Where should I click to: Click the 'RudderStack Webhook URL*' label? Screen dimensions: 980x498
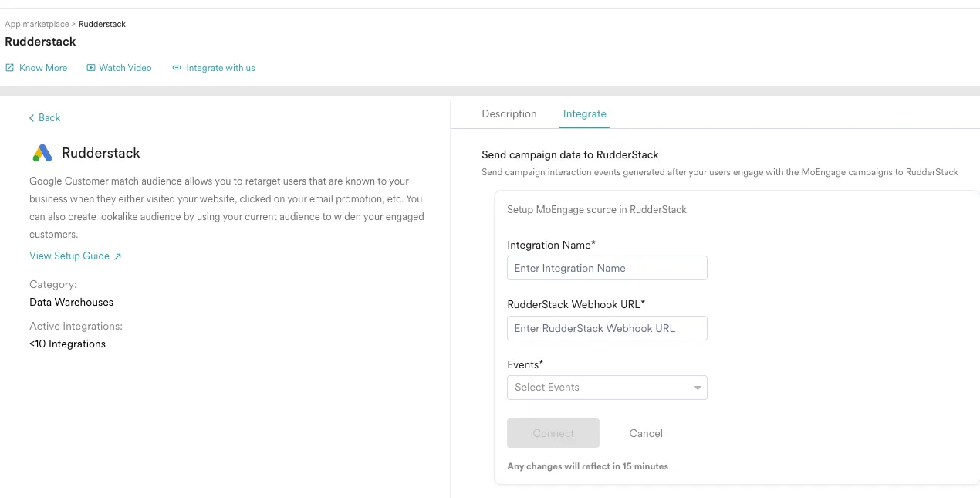point(576,304)
